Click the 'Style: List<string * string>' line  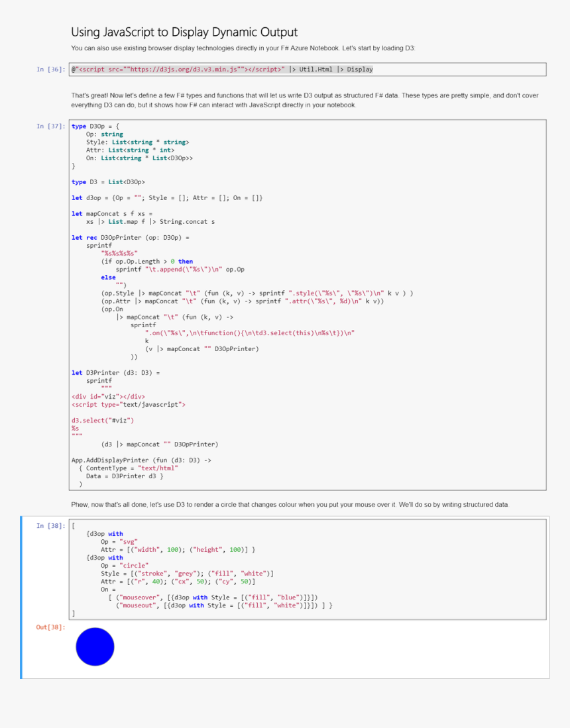pyautogui.click(x=137, y=142)
